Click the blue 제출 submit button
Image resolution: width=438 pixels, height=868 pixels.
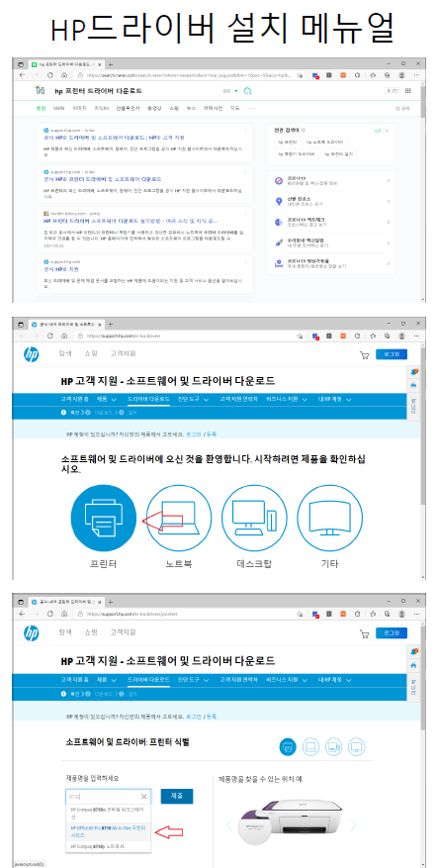click(177, 797)
